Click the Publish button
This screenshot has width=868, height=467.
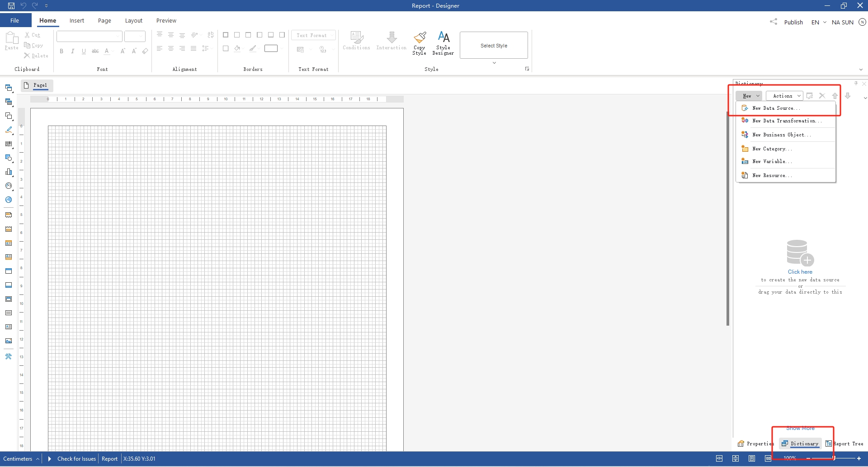click(x=793, y=22)
